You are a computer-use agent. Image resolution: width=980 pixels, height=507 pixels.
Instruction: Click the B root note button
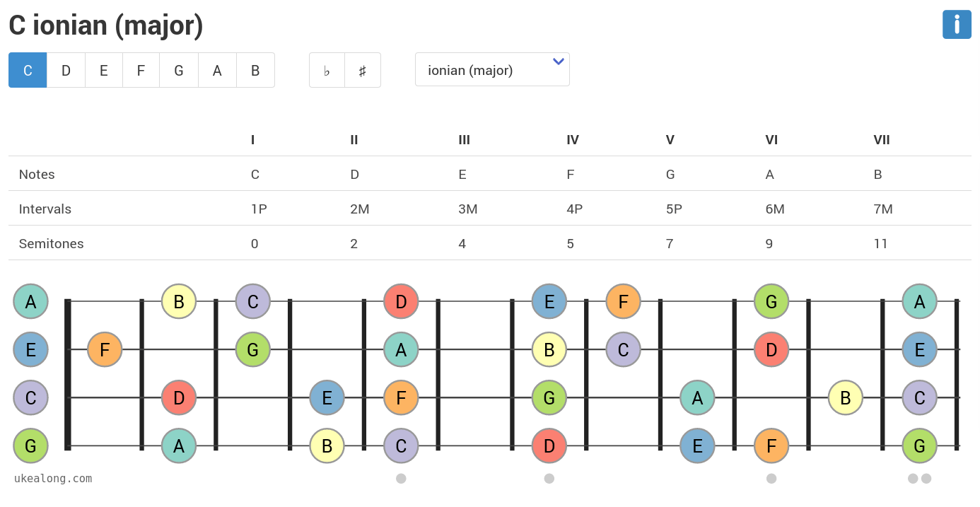pyautogui.click(x=255, y=70)
